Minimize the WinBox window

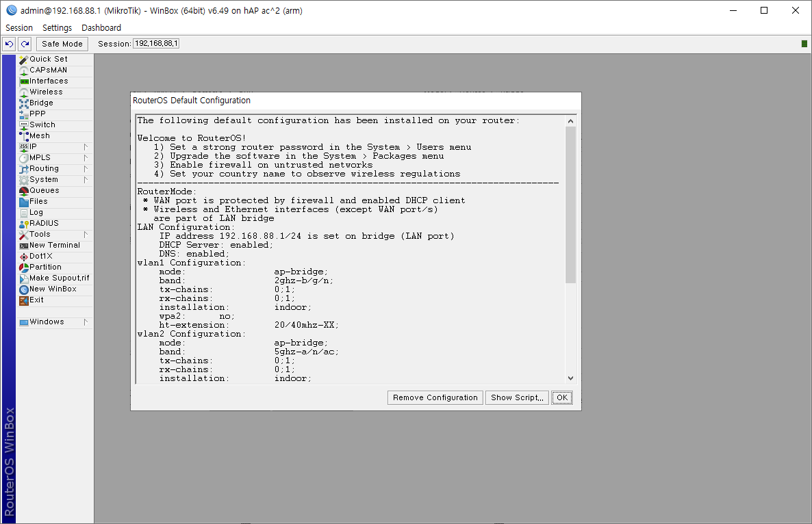click(x=733, y=10)
